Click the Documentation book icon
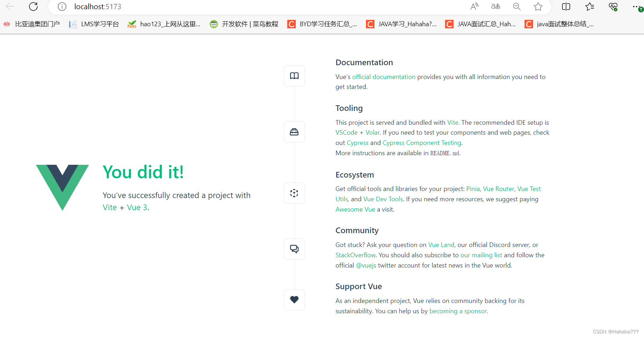This screenshot has height=337, width=644. click(x=294, y=76)
